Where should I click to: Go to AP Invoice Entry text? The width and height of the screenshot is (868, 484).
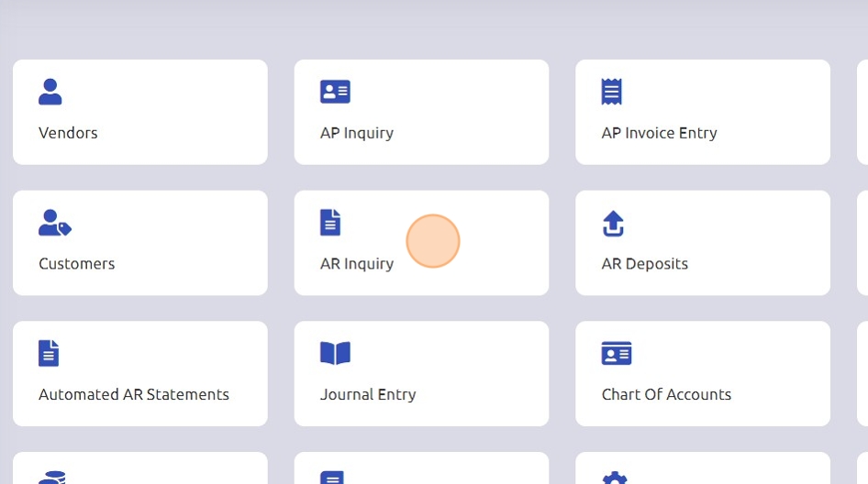[x=659, y=133]
